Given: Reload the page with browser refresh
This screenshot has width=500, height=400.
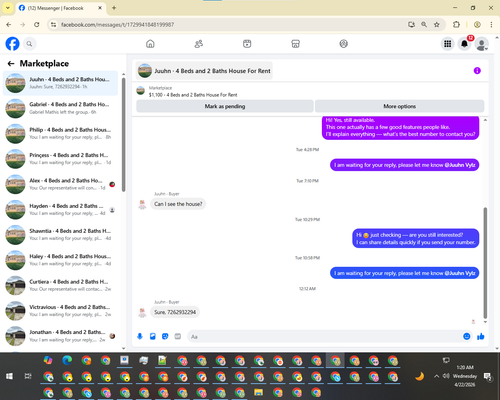Looking at the screenshot, I should click(x=37, y=25).
